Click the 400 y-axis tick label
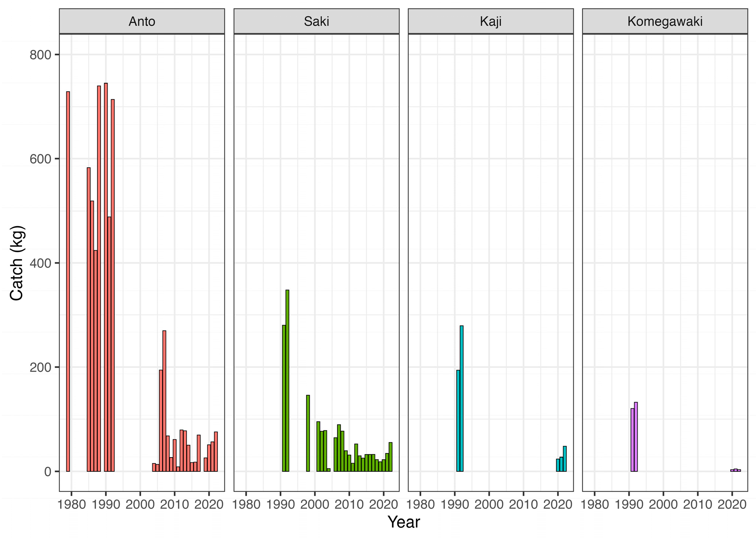Screen dimensions: 756x538 click(40, 263)
